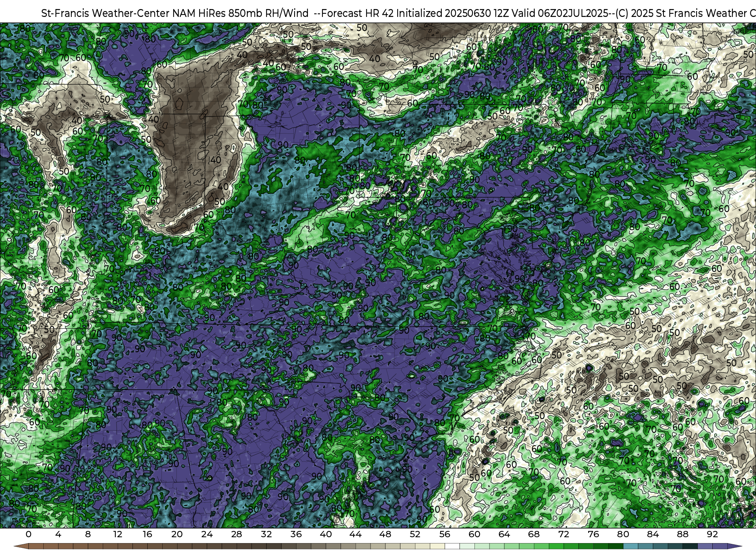Click the '12' colorbar tick label
The width and height of the screenshot is (756, 551).
(x=118, y=534)
